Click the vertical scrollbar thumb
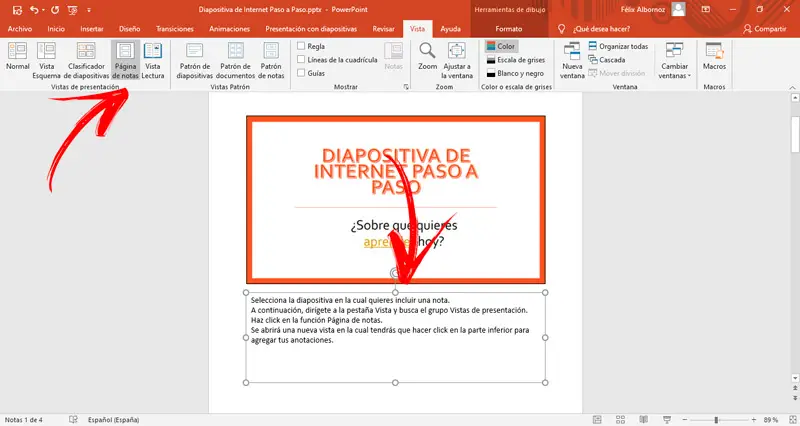 click(x=795, y=134)
